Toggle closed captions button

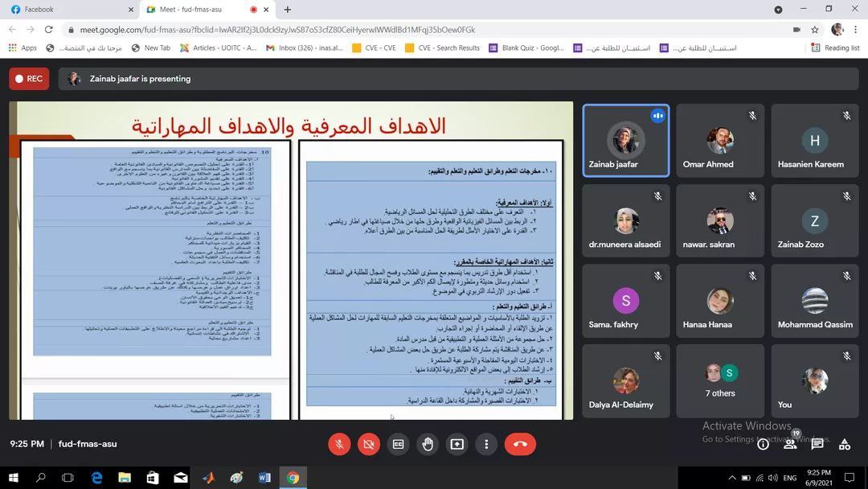pyautogui.click(x=398, y=444)
